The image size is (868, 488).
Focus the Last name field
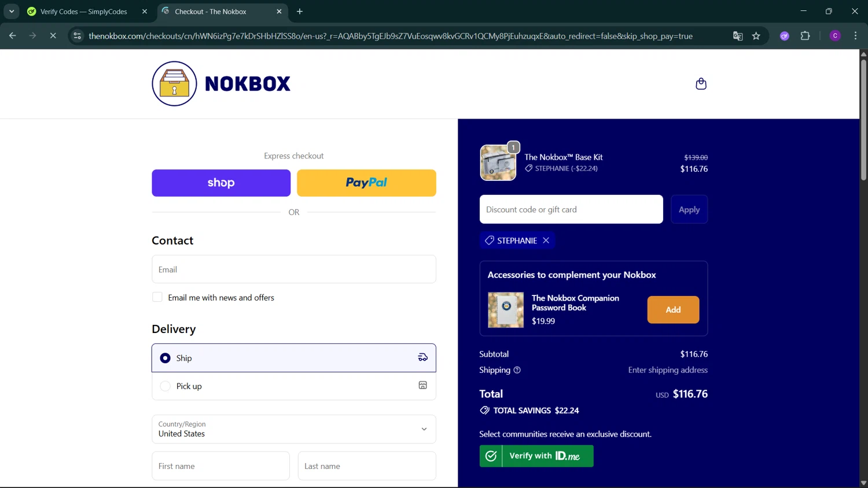tap(367, 466)
